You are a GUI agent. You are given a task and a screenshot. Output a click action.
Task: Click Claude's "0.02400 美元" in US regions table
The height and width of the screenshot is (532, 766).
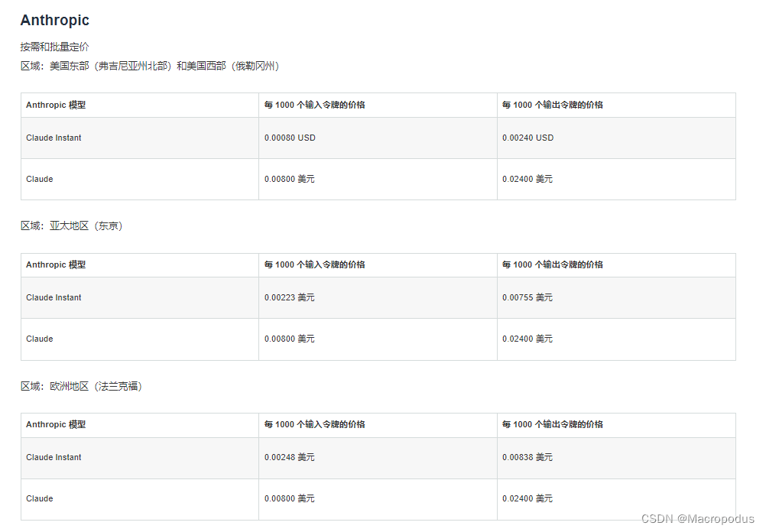point(527,180)
